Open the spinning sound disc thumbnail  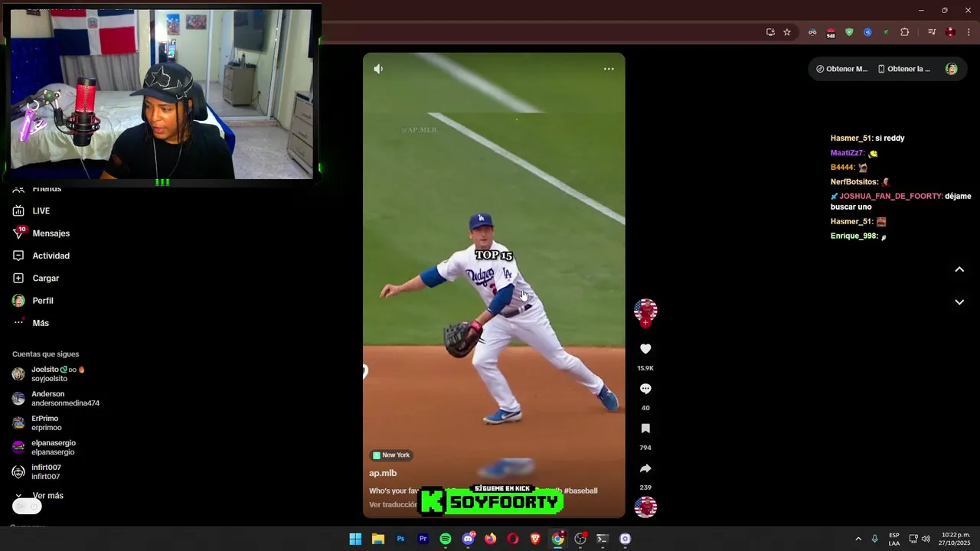[x=645, y=507]
